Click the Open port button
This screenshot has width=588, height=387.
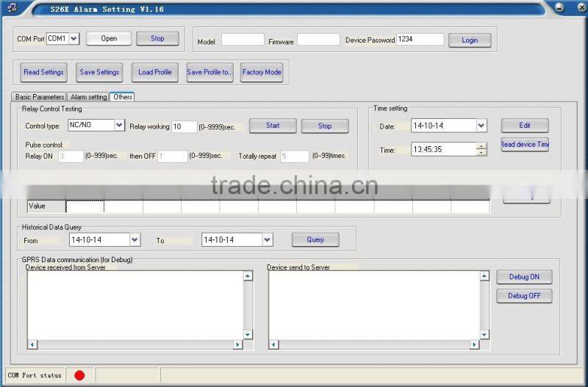pos(109,39)
